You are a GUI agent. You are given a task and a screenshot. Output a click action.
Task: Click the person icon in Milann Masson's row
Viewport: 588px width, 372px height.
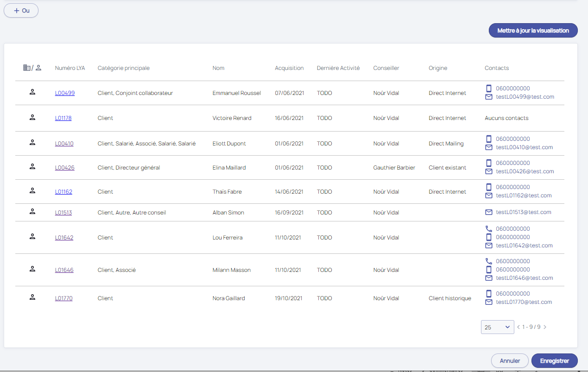(x=32, y=269)
